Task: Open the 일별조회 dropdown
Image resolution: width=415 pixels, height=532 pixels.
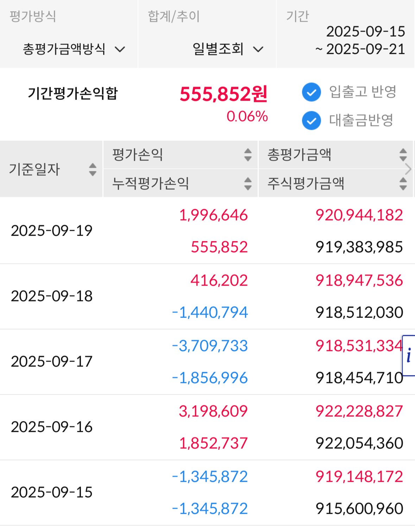Action: (228, 49)
